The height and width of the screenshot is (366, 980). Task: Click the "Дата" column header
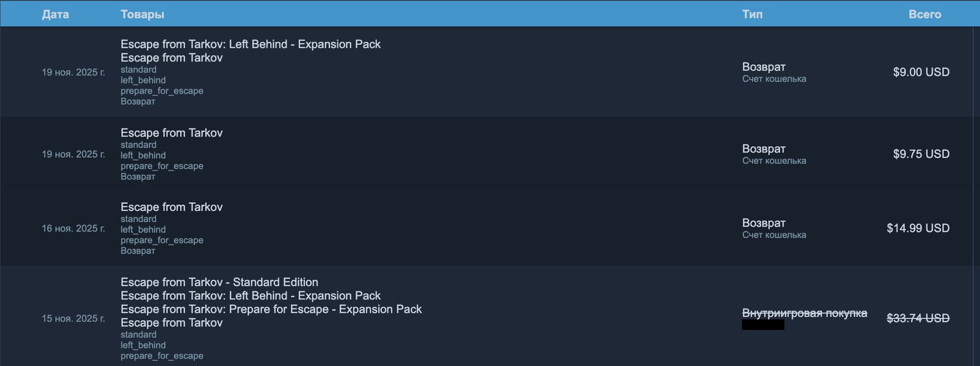click(55, 14)
